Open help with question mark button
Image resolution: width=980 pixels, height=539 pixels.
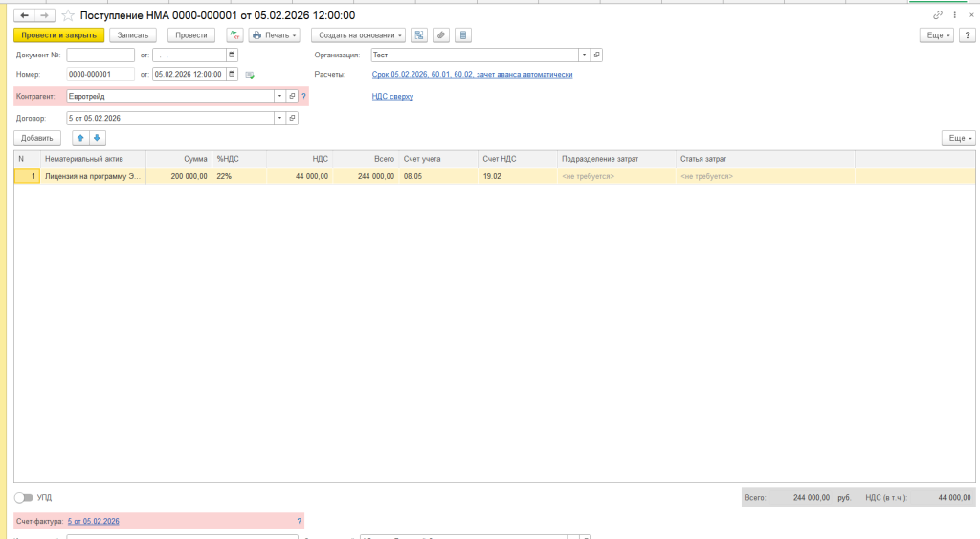[967, 35]
